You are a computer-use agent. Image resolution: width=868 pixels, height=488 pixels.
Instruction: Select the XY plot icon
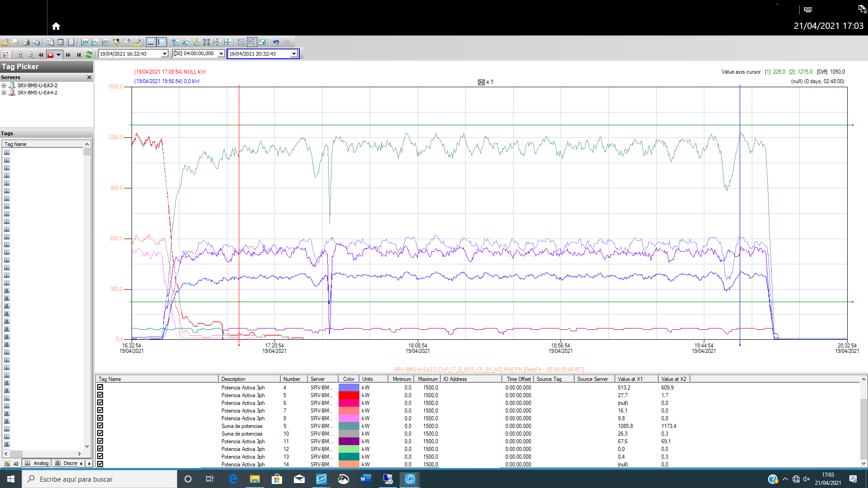(x=85, y=42)
